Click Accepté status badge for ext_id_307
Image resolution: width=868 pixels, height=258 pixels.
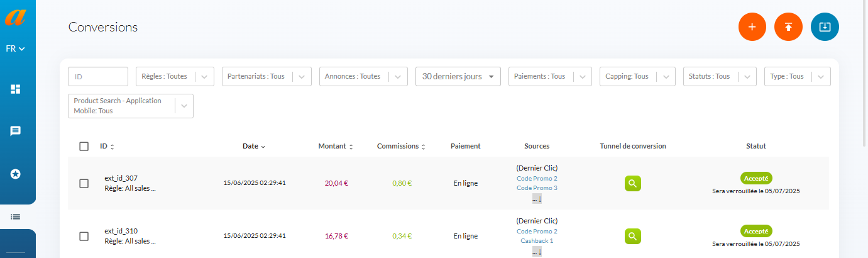[756, 178]
